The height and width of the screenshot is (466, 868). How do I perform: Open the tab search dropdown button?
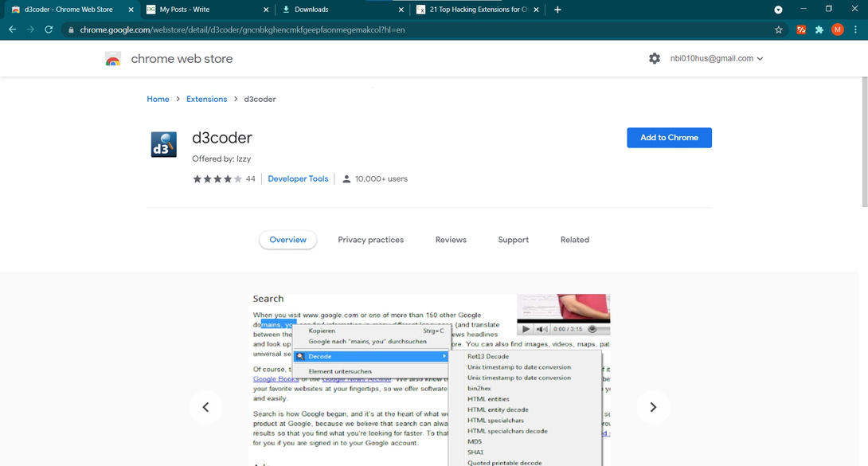(x=778, y=10)
